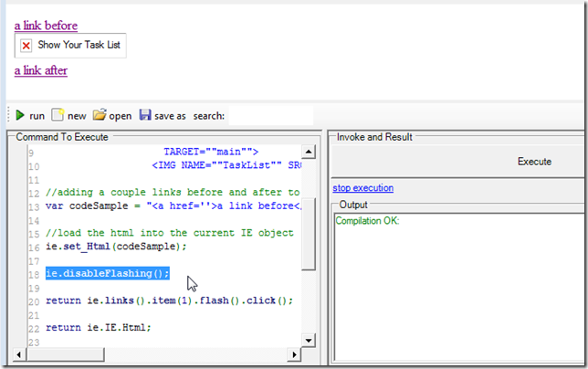Click into the search input field

pyautogui.click(x=269, y=116)
